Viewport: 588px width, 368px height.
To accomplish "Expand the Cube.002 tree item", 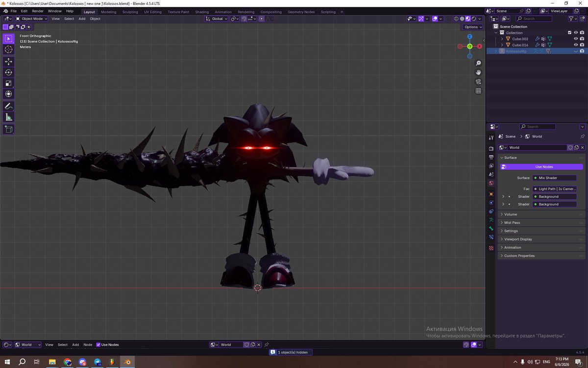I will coord(502,39).
